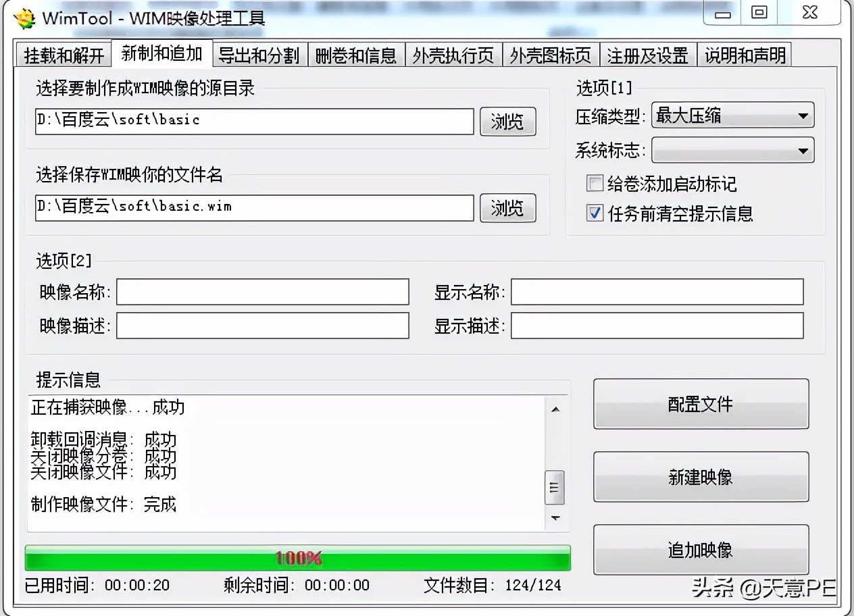Click 浏览 next to the source directory field

pyautogui.click(x=507, y=122)
